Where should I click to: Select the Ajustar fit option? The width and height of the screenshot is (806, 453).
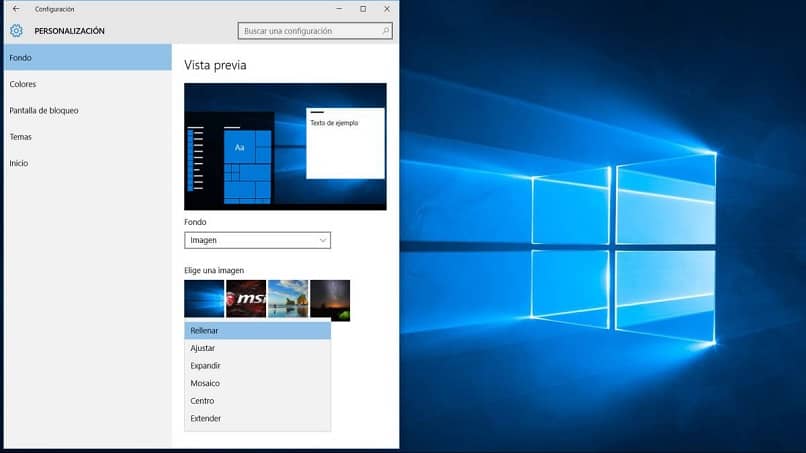[258, 348]
